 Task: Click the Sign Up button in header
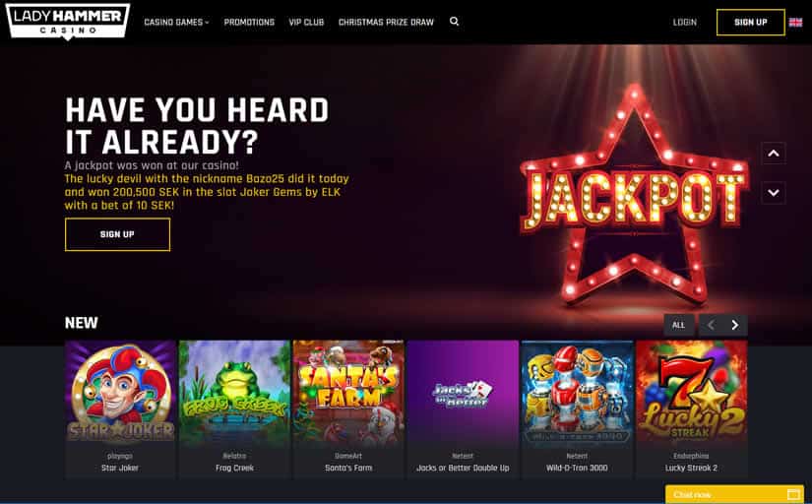(750, 23)
